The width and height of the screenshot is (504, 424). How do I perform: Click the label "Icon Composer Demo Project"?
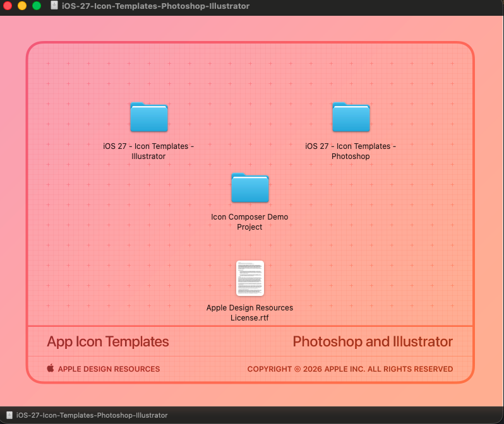pyautogui.click(x=249, y=222)
